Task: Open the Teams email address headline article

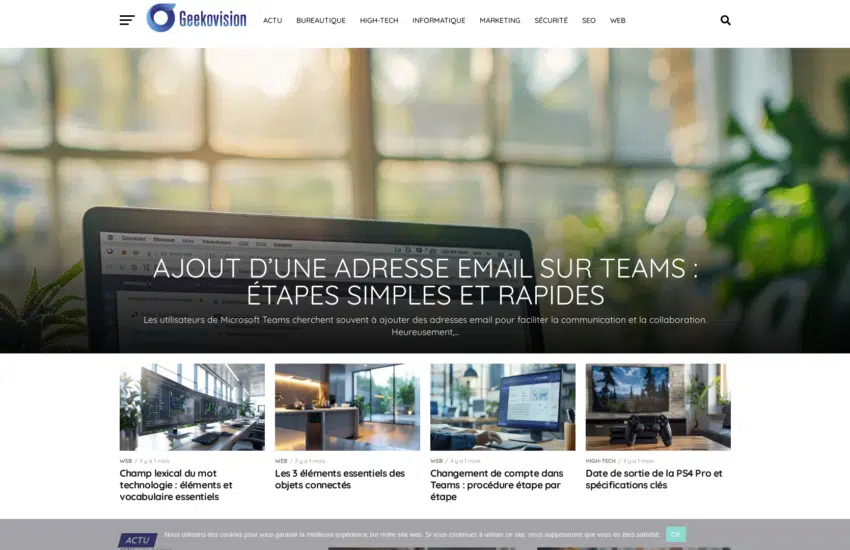Action: (x=425, y=282)
